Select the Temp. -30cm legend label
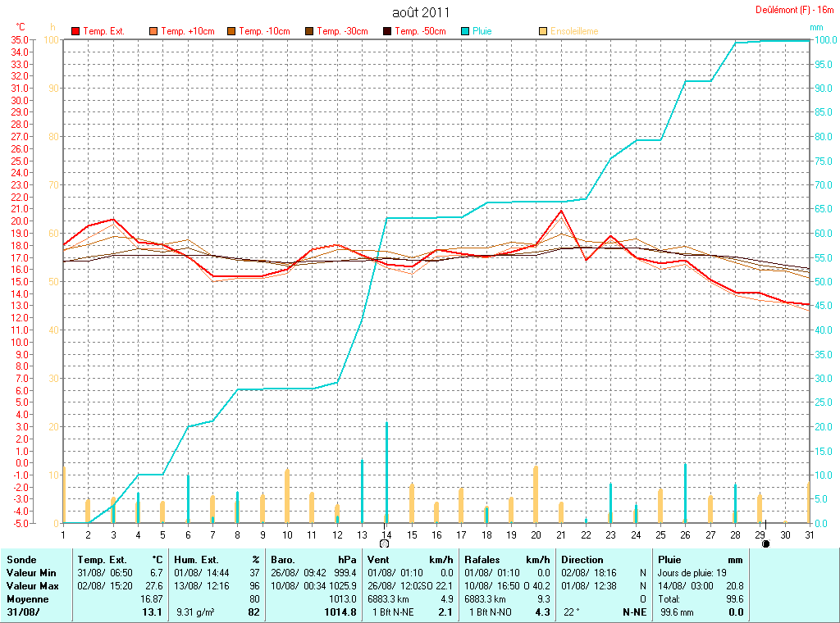 click(342, 31)
